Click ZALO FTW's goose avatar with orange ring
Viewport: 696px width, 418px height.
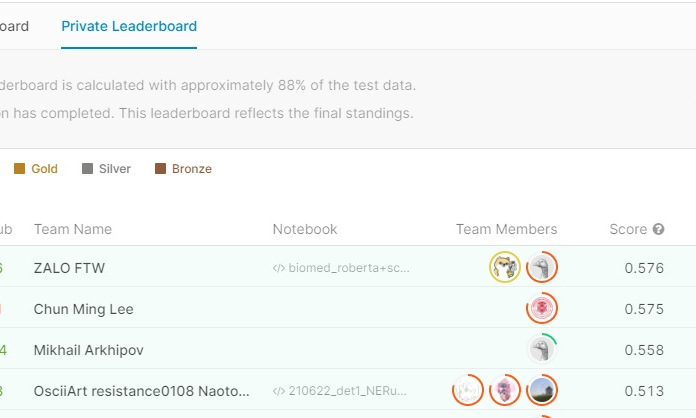(x=542, y=267)
